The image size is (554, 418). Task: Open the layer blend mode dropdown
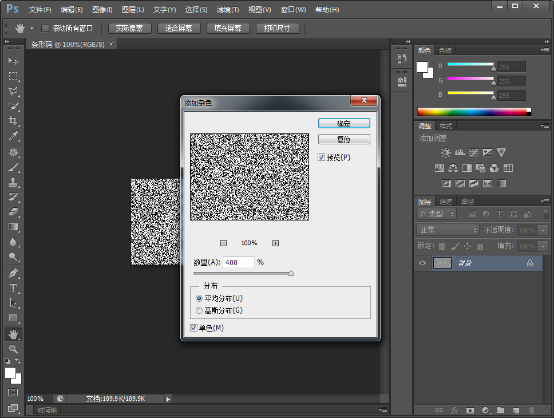click(x=448, y=230)
